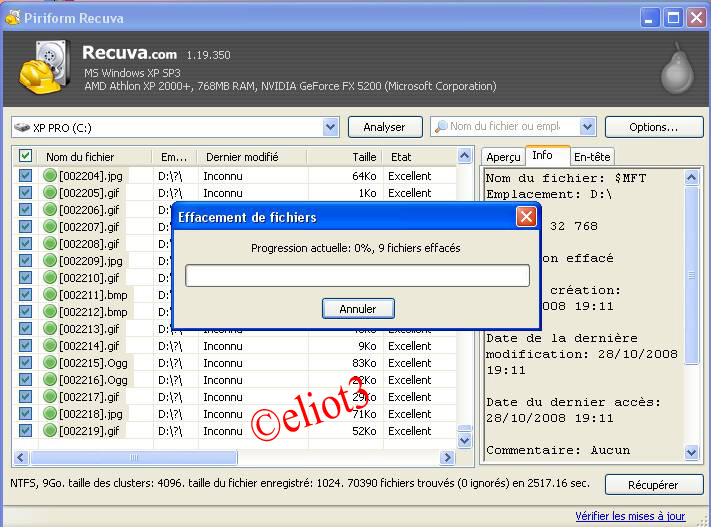
Task: Click the file list horizontal scrollbar thumb
Action: (134, 457)
